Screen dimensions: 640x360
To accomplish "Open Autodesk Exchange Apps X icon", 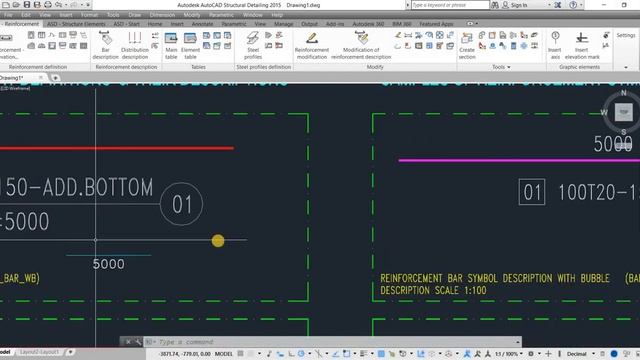I will coord(558,5).
